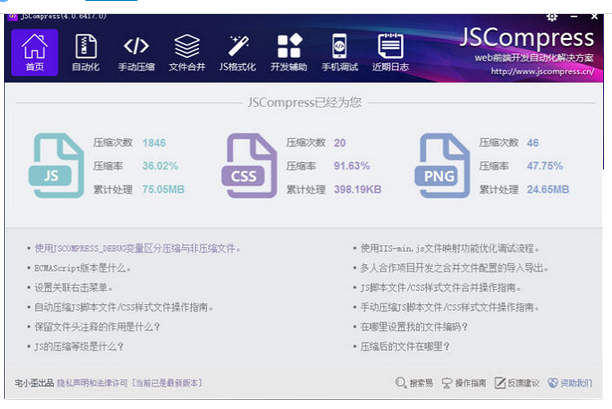
Task: Click the 操作指南 guide icon
Action: [x=447, y=383]
